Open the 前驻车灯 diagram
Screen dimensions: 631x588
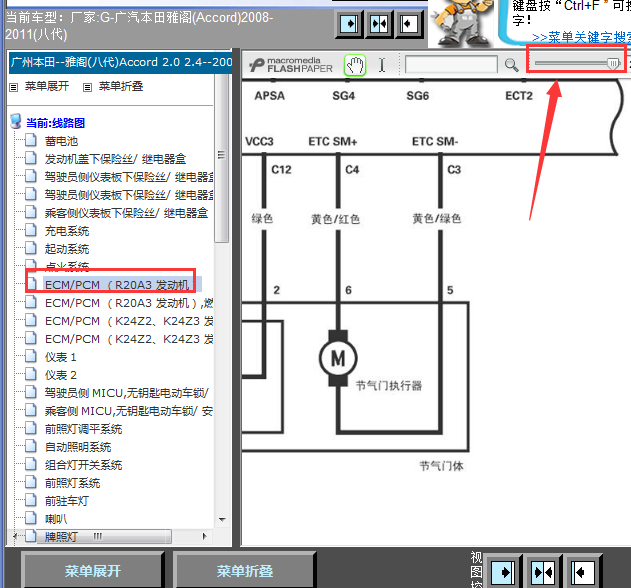pyautogui.click(x=67, y=501)
